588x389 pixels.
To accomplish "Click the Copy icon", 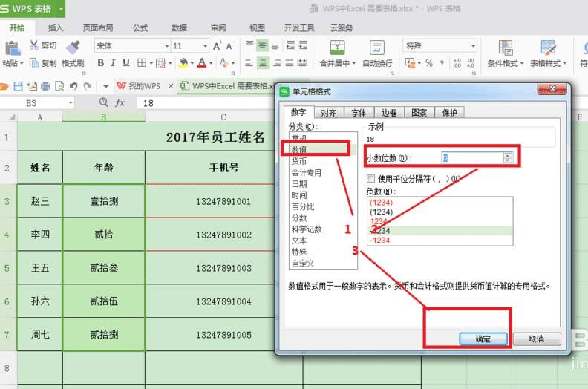I will pos(34,63).
